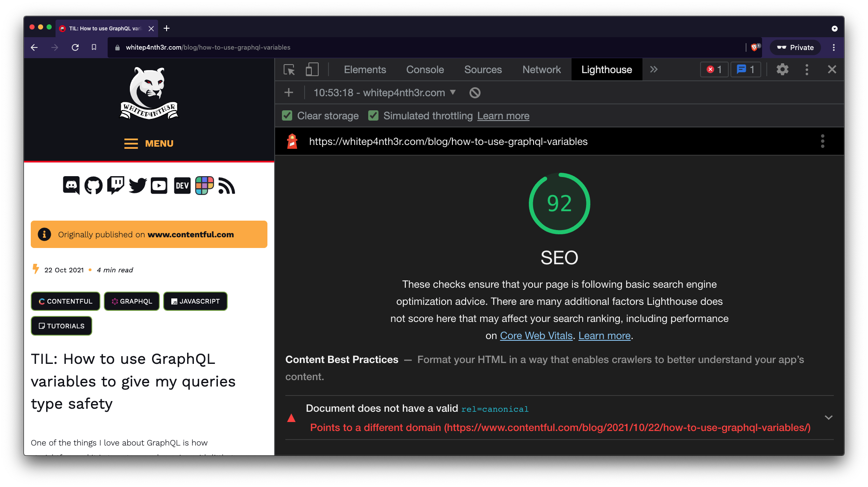Toggle device toolbar icon in DevTools
The height and width of the screenshot is (487, 868).
click(x=312, y=70)
